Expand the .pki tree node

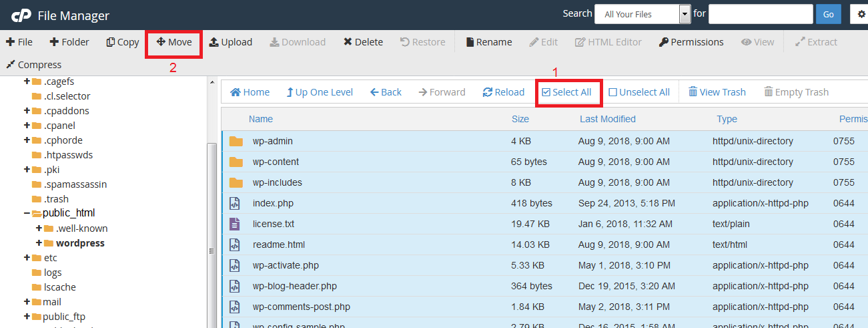pyautogui.click(x=27, y=170)
